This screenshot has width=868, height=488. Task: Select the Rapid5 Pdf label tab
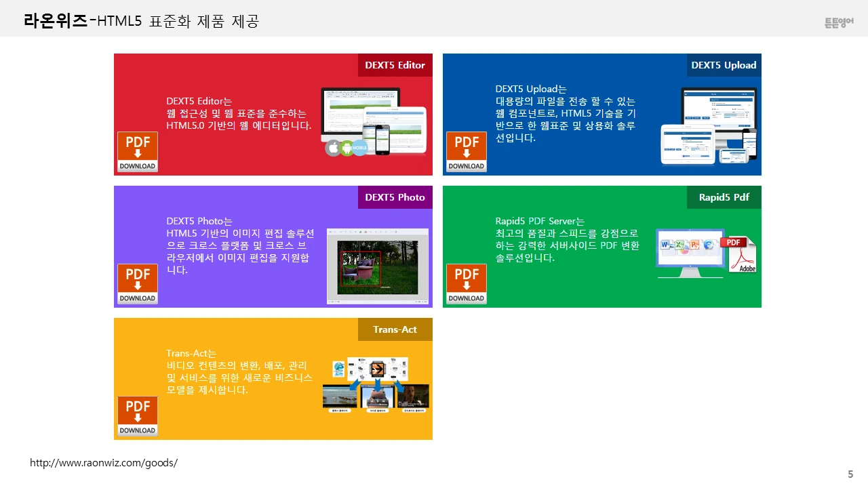click(x=724, y=197)
